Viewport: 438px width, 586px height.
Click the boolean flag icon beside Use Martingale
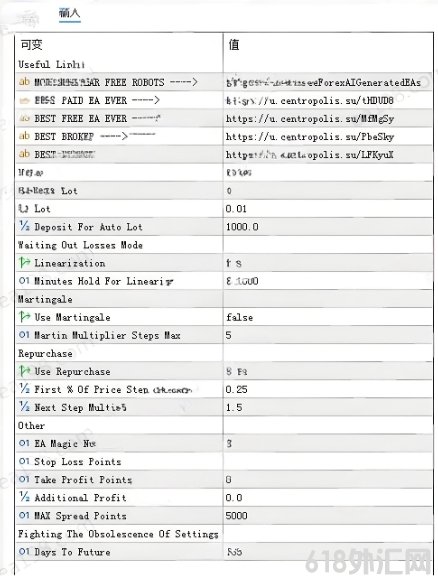pyautogui.click(x=24, y=317)
